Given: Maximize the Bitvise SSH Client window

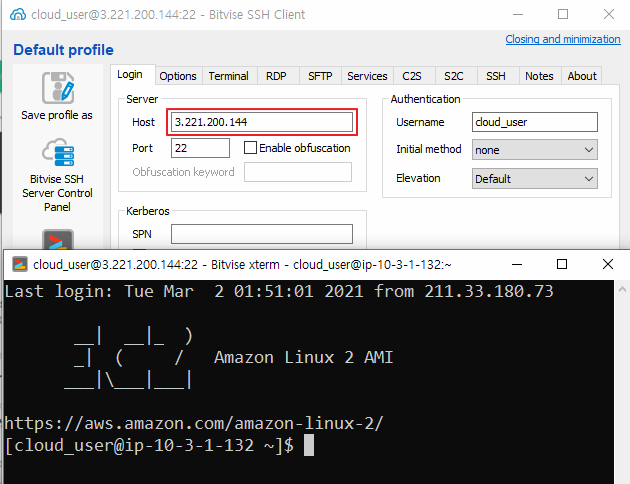Looking at the screenshot, I should (x=563, y=14).
